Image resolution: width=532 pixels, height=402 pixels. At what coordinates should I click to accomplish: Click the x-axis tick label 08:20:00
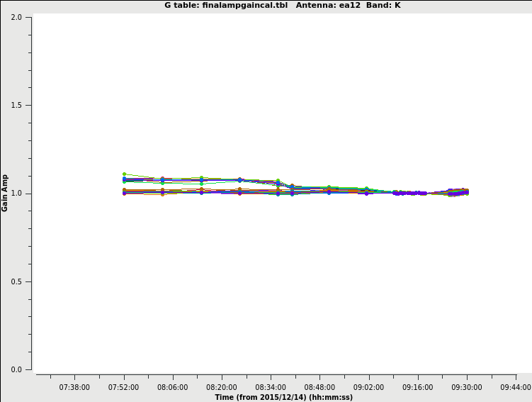click(x=222, y=387)
